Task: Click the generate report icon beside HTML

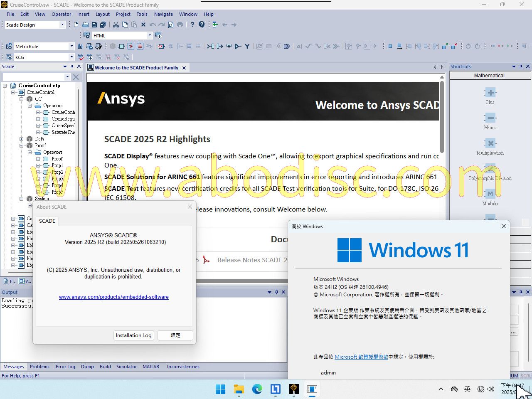Action: [158, 36]
